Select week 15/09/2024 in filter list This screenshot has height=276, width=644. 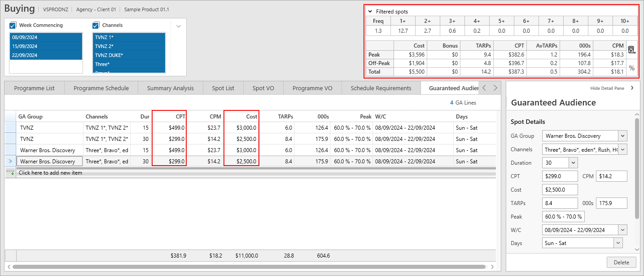click(x=46, y=46)
